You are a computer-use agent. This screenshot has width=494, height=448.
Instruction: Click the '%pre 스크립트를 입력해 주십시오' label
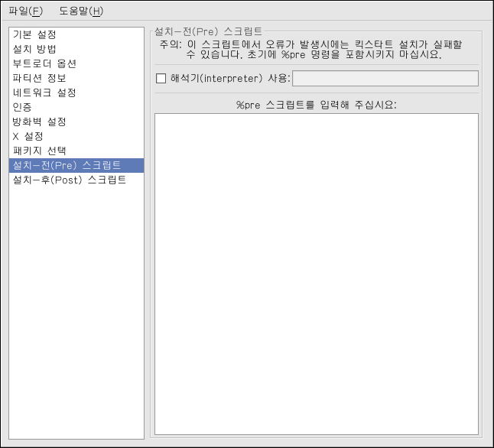[x=316, y=105]
